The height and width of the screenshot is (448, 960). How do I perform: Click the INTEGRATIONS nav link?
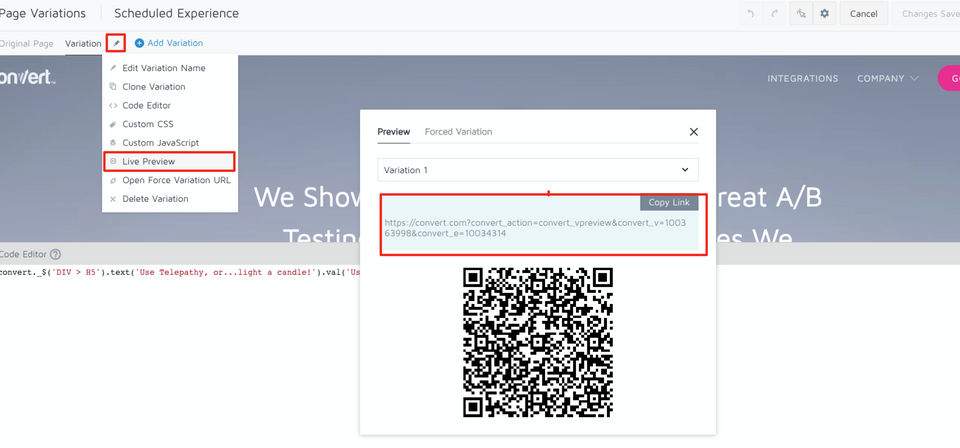pyautogui.click(x=803, y=78)
